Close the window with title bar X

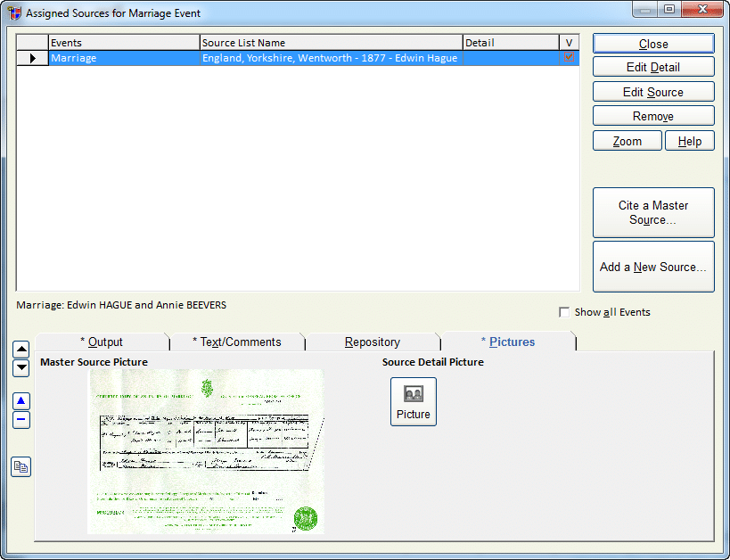pos(702,9)
